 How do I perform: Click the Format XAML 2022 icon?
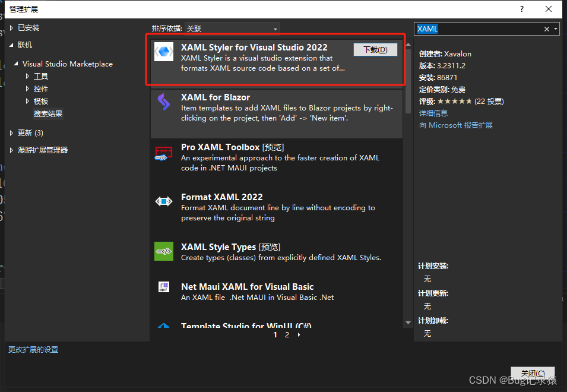pyautogui.click(x=164, y=201)
